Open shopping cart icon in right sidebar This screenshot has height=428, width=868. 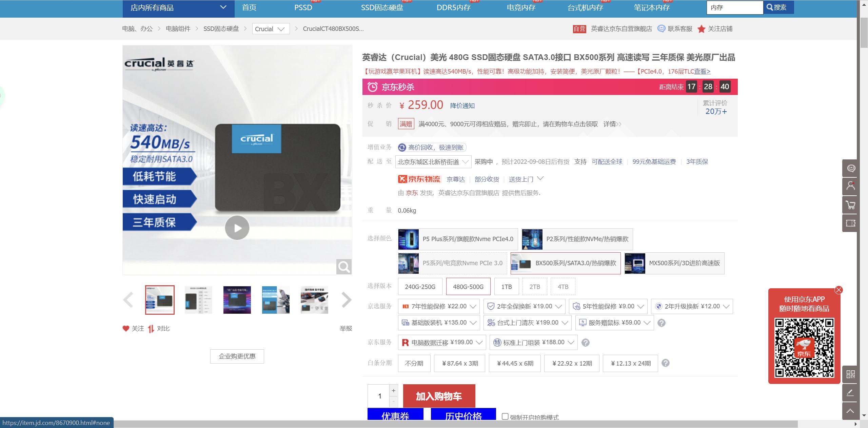point(850,205)
